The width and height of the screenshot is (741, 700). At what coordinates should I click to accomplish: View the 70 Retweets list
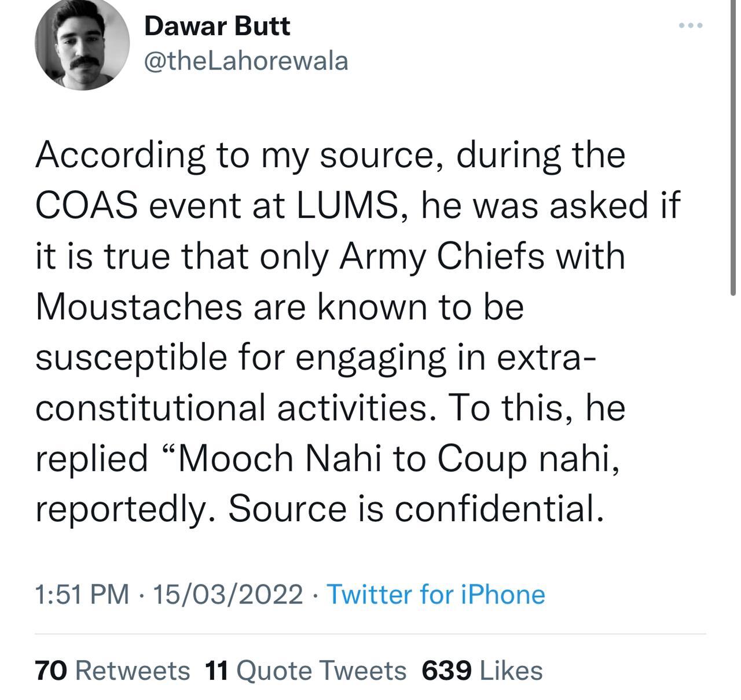pos(112,671)
